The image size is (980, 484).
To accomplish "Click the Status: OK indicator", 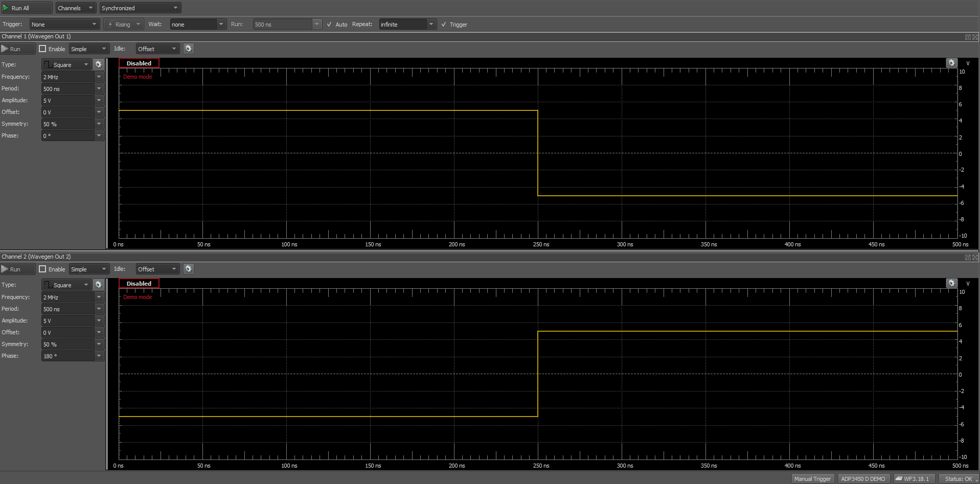I will [958, 479].
